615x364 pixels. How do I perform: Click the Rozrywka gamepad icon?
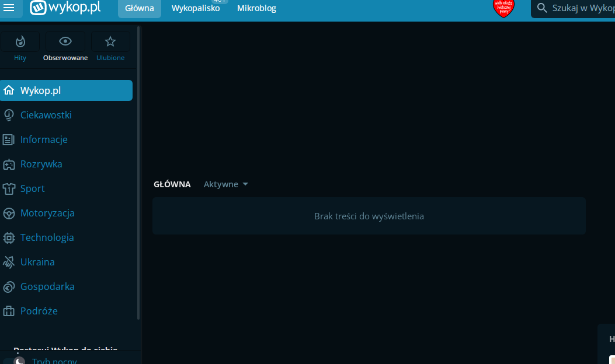click(9, 164)
